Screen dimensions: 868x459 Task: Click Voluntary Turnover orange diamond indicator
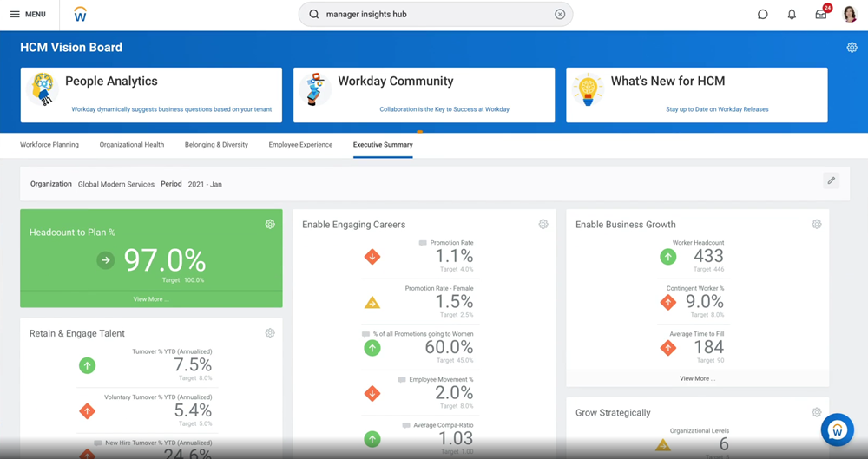[x=87, y=410]
